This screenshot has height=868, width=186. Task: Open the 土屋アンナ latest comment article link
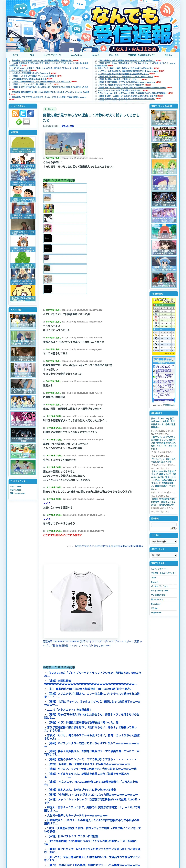pos(163,443)
